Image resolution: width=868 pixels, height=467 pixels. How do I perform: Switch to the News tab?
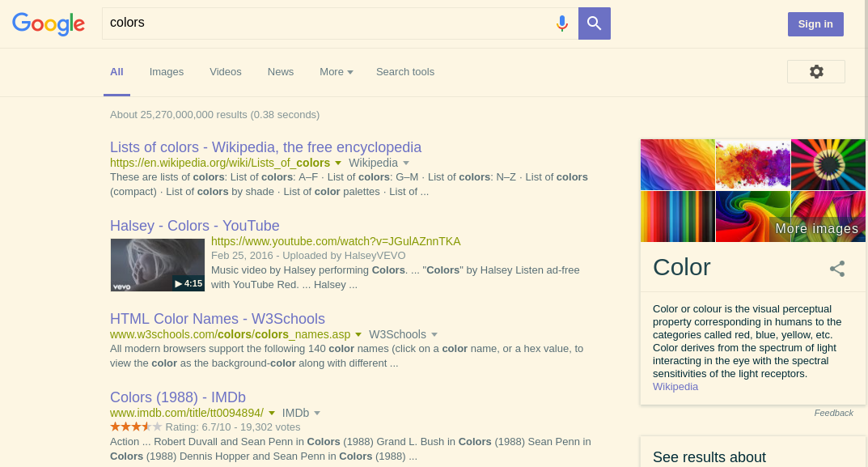point(281,72)
